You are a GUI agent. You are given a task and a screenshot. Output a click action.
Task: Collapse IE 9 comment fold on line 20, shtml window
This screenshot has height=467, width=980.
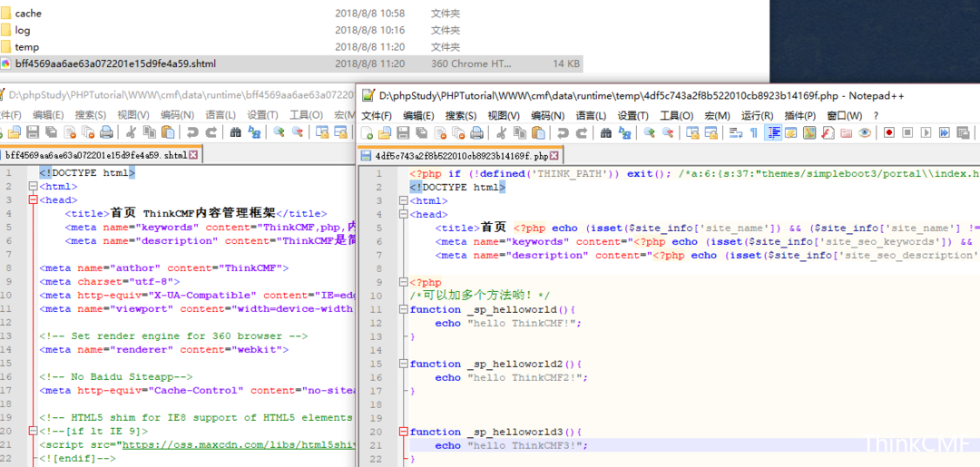[33, 432]
